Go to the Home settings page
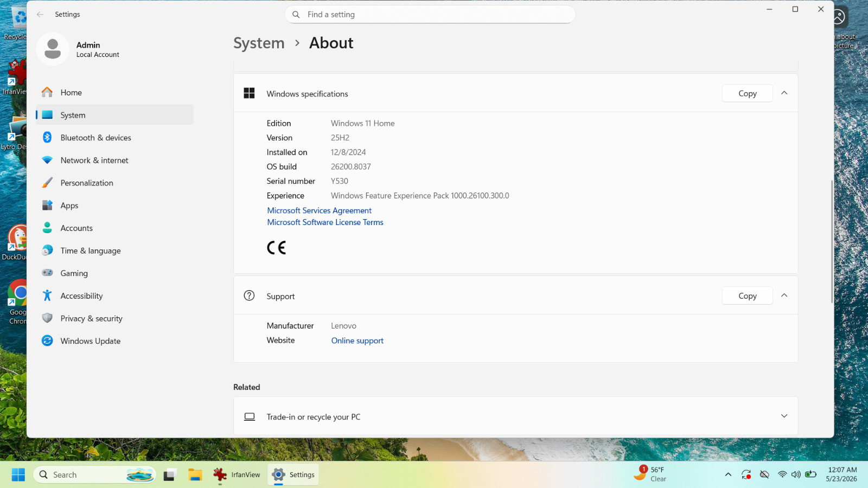868x488 pixels. pos(114,93)
